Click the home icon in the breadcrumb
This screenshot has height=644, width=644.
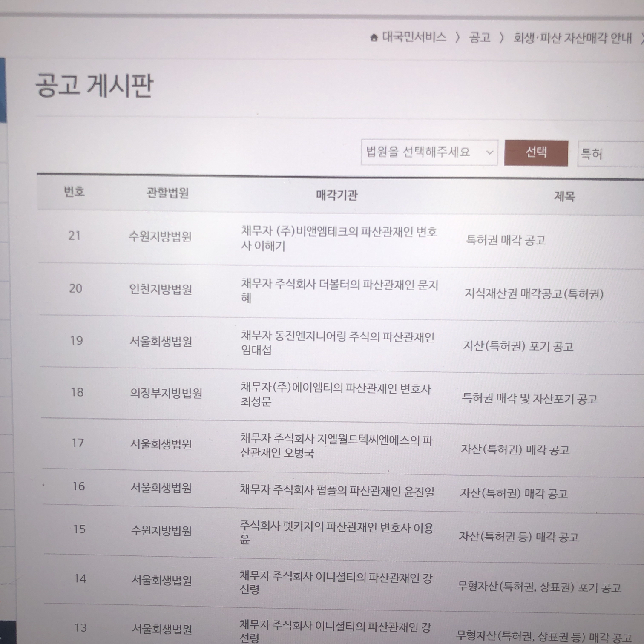(374, 38)
